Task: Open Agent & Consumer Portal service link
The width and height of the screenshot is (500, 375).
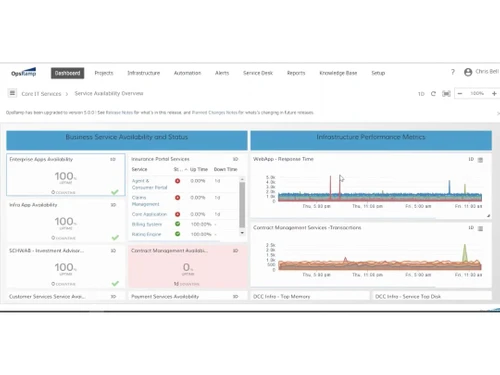Action: click(149, 184)
